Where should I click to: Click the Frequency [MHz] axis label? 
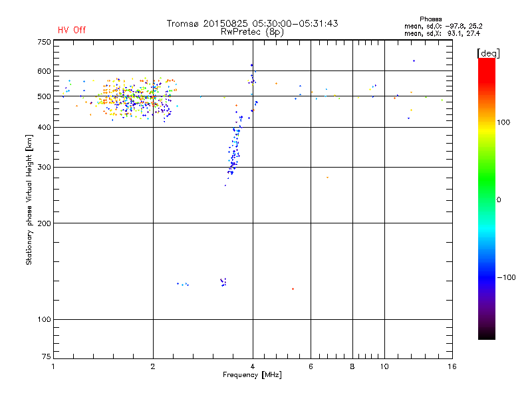[x=251, y=376]
